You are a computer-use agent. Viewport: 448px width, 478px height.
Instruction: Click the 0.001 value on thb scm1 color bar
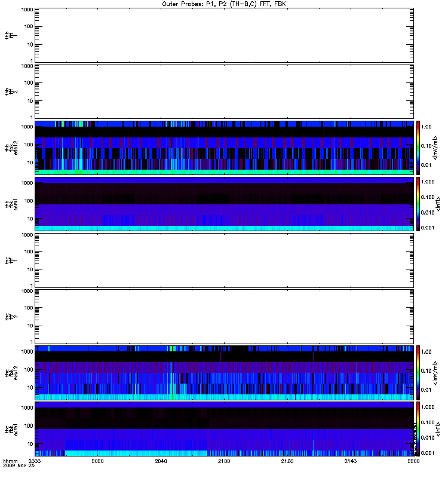point(428,228)
